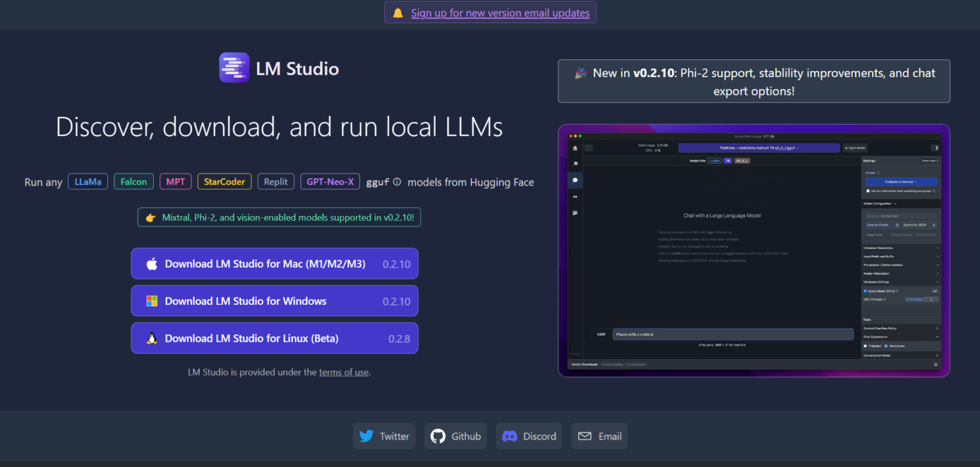Click the LM Studio logo icon
980x467 pixels.
234,68
